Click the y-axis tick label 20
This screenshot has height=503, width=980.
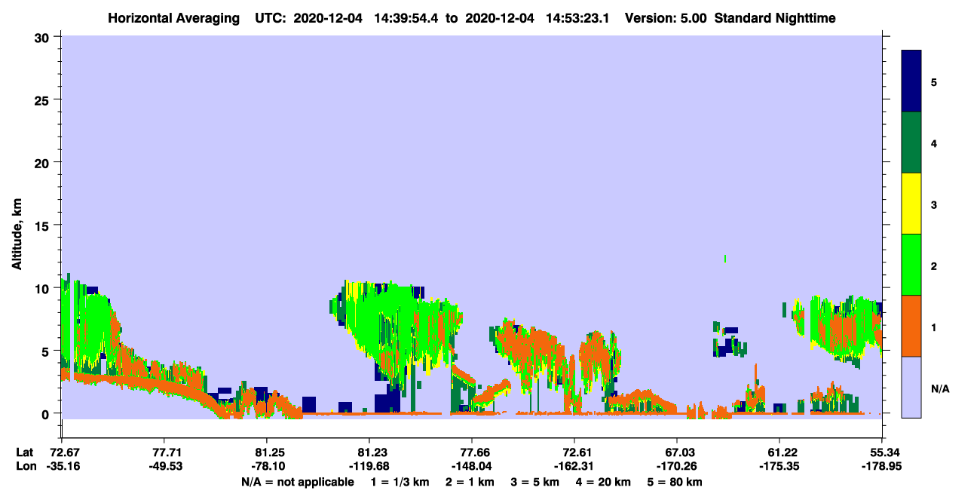pyautogui.click(x=43, y=162)
